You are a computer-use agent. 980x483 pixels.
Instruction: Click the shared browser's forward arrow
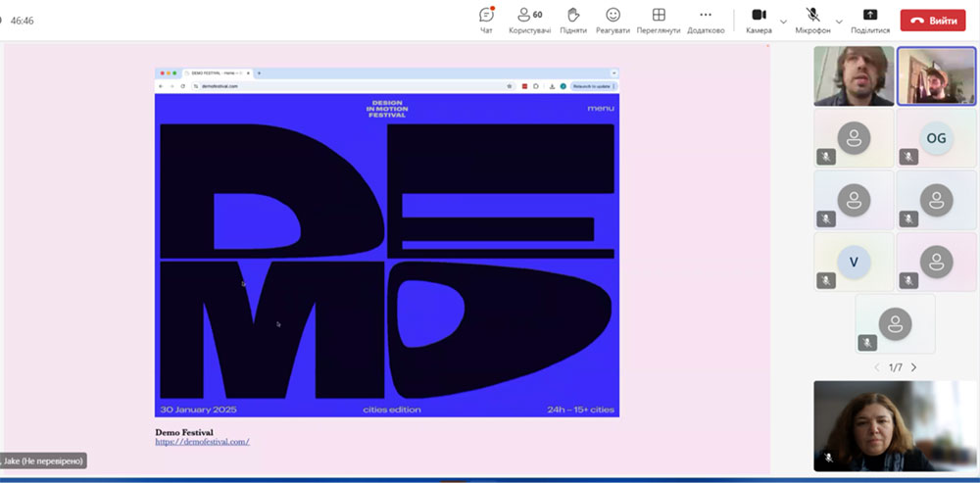(x=171, y=86)
